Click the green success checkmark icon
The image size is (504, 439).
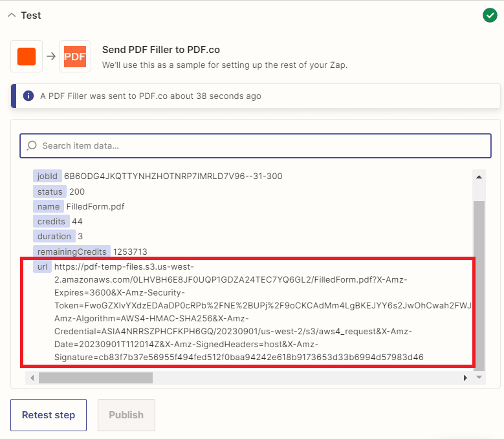coord(490,15)
